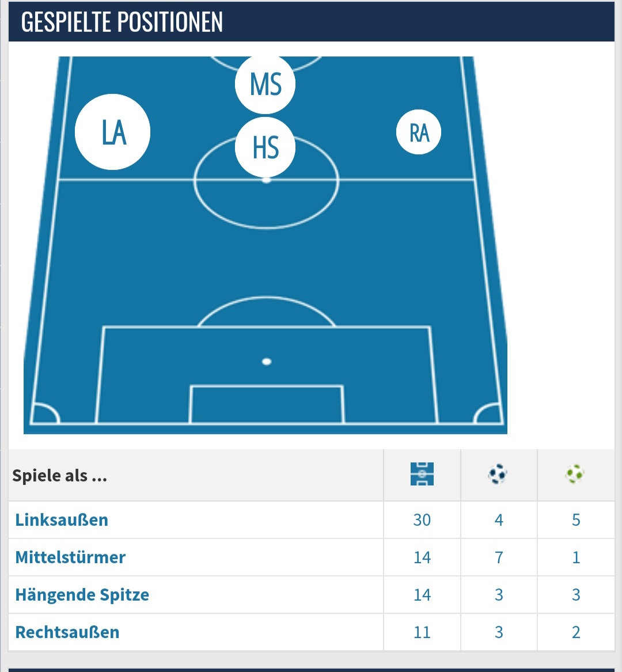Click the 7 goals value for Mittelstürmer
The image size is (622, 672).
[x=499, y=557]
